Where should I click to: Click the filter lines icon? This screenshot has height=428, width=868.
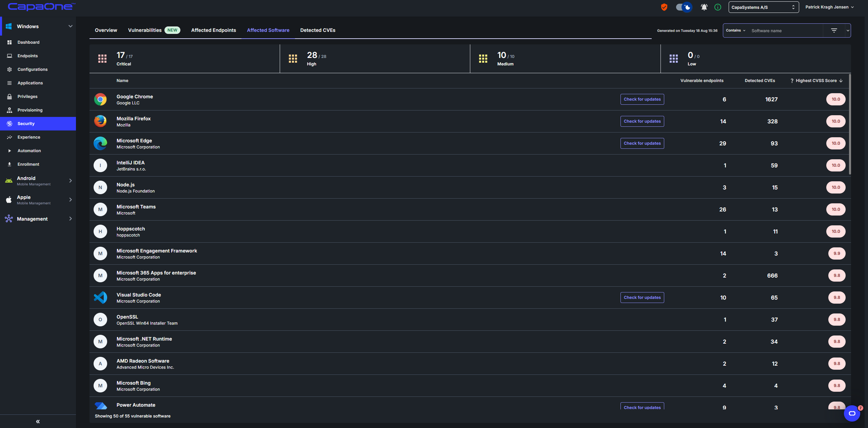[x=834, y=30]
